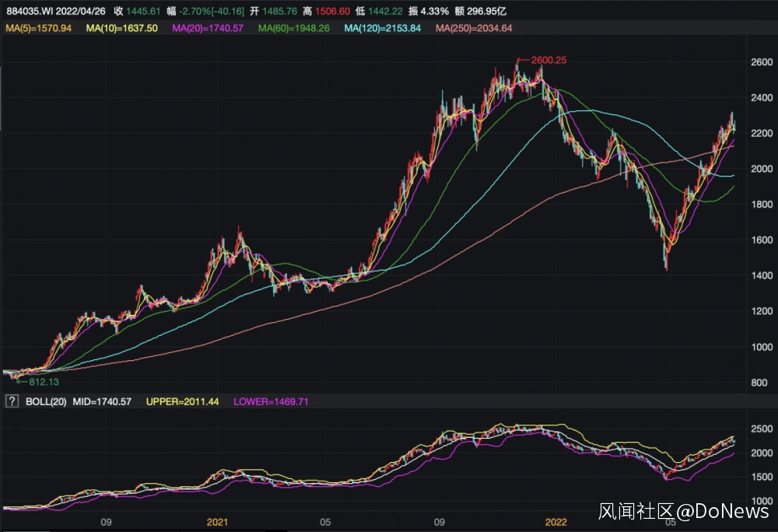Click the high price 1506.60
This screenshot has height=532, width=778.
pyautogui.click(x=332, y=11)
